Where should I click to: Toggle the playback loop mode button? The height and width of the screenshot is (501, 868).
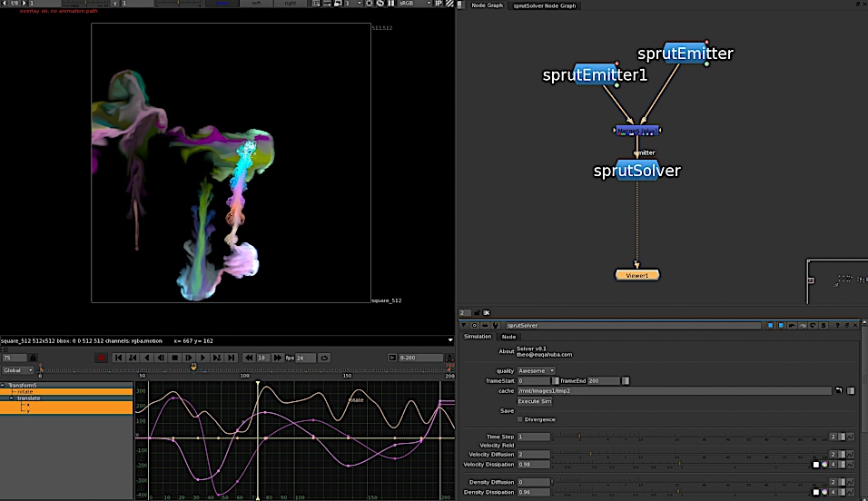324,358
